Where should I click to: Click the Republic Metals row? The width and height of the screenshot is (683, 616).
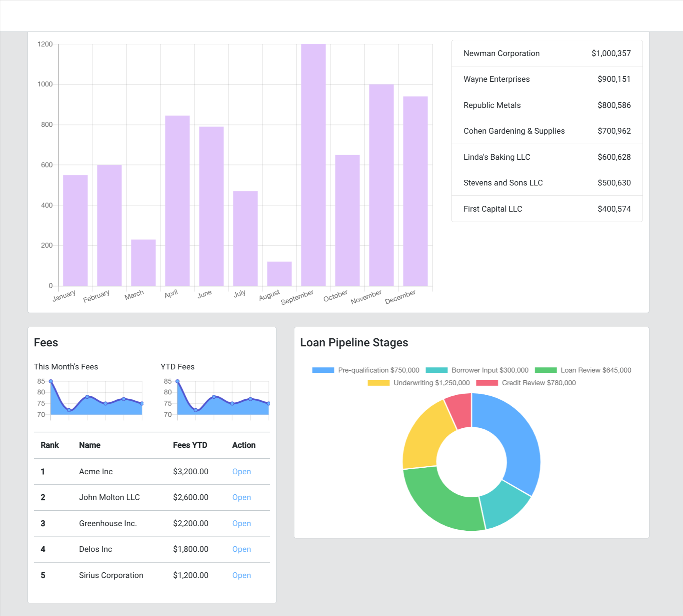coord(547,105)
